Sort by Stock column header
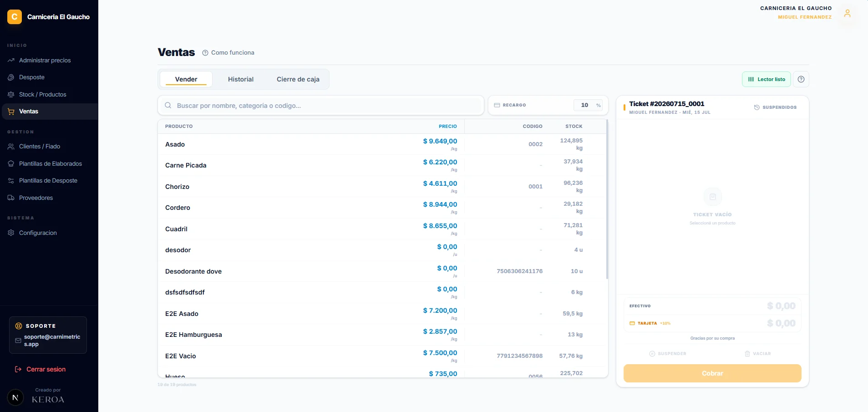868x412 pixels. pyautogui.click(x=574, y=127)
